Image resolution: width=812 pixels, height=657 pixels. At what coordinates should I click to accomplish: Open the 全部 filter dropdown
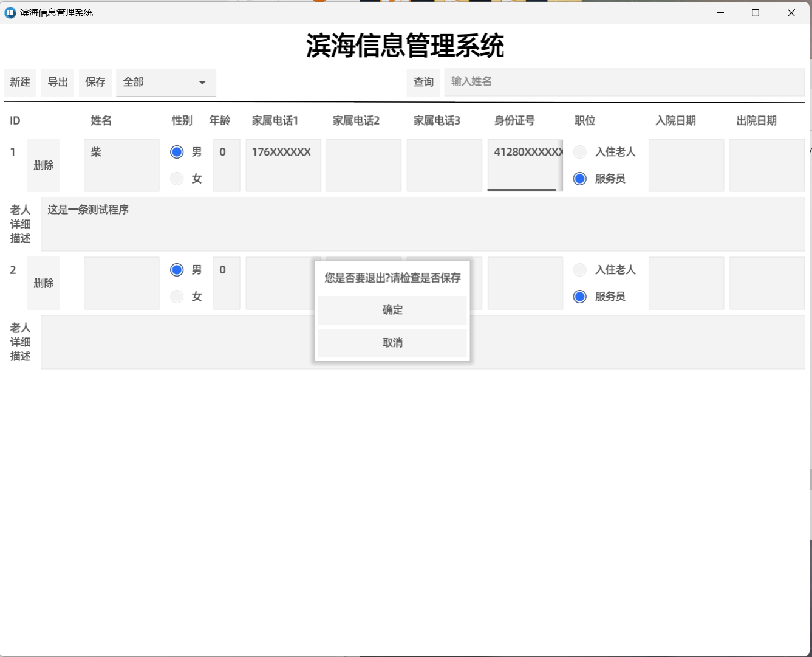click(166, 82)
